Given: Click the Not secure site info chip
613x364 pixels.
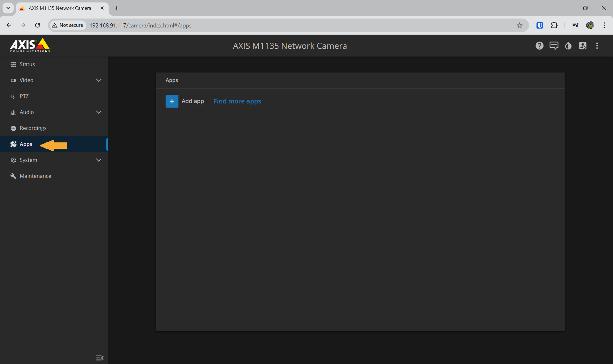Looking at the screenshot, I should pyautogui.click(x=68, y=25).
